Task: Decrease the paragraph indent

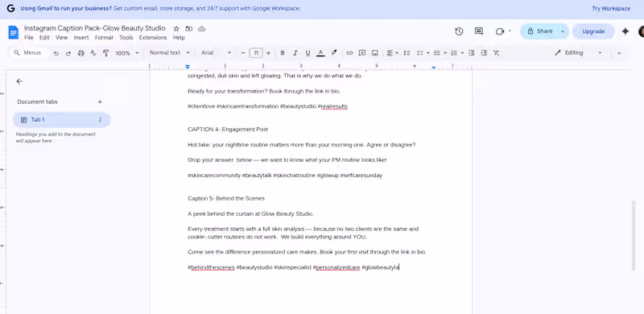Action: [x=472, y=53]
